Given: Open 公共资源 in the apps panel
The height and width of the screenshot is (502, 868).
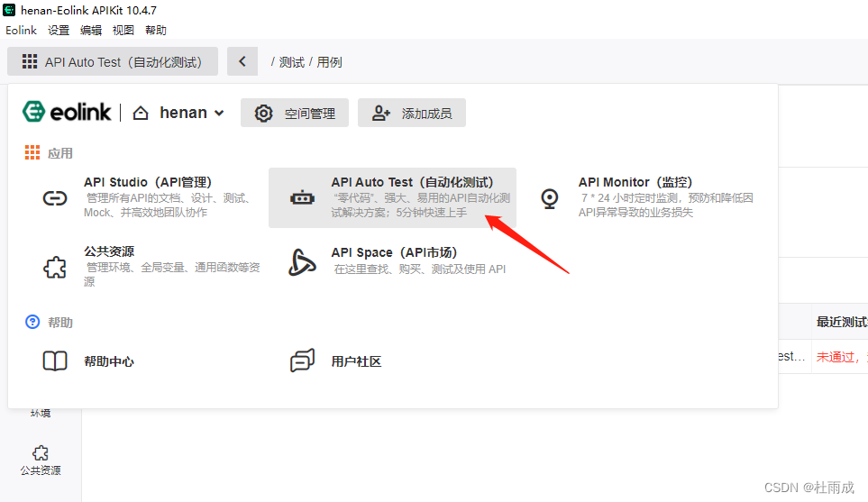Looking at the screenshot, I should click(145, 267).
